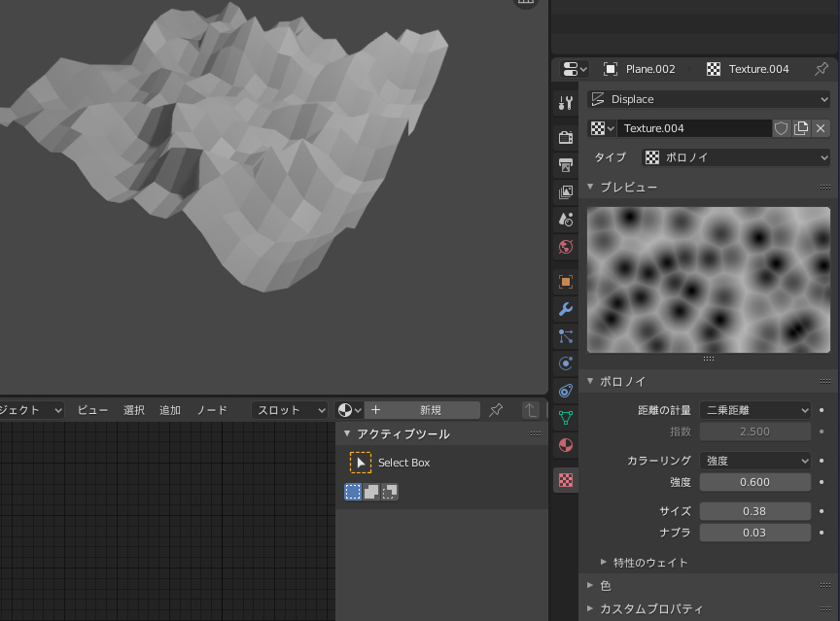Viewport: 840px width, 621px height.
Task: Create a new material with 新規 button
Action: pos(423,410)
